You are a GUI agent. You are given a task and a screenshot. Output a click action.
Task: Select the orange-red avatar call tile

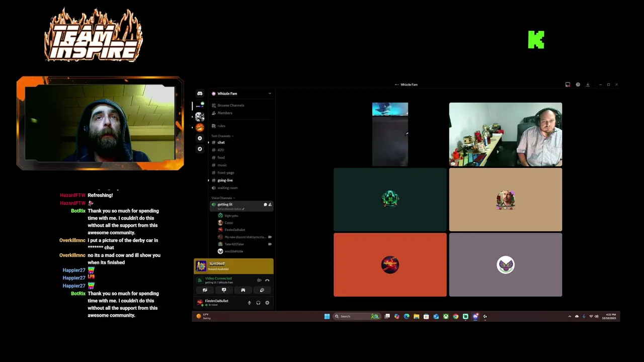[390, 265]
